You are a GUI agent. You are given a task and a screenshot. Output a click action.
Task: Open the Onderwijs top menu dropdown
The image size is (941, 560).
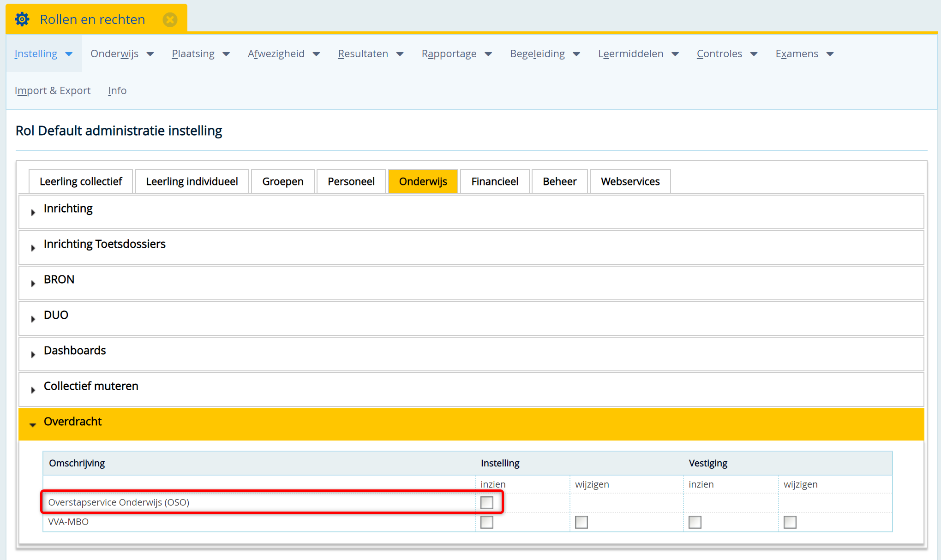tap(122, 54)
